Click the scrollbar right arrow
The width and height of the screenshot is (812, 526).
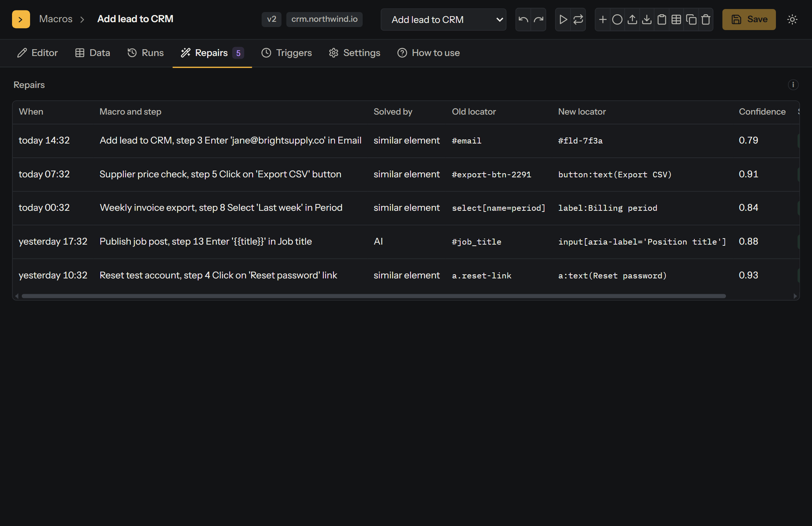click(795, 296)
